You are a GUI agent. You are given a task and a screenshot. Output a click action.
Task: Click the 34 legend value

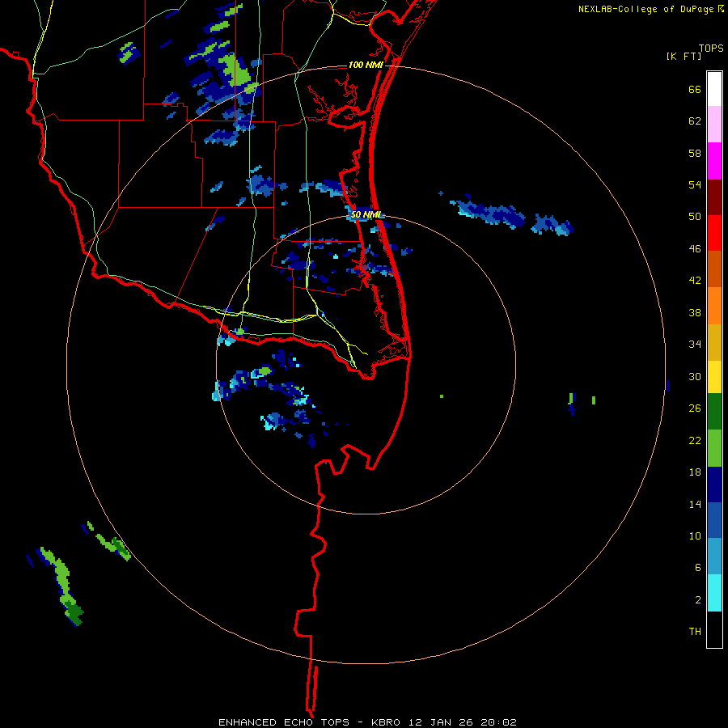[x=695, y=345]
